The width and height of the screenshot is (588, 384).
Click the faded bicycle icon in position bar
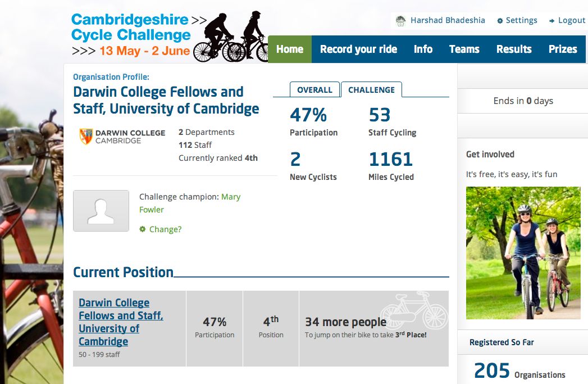414,310
